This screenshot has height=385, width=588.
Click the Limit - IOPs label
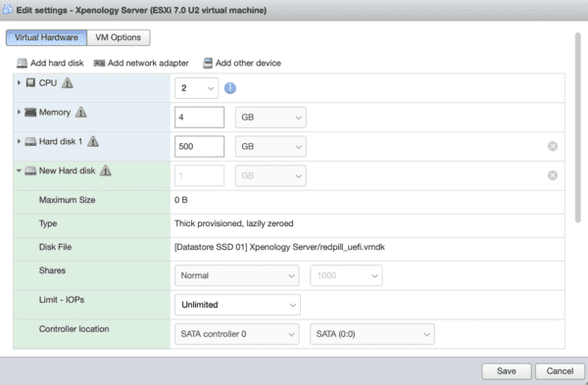point(62,300)
